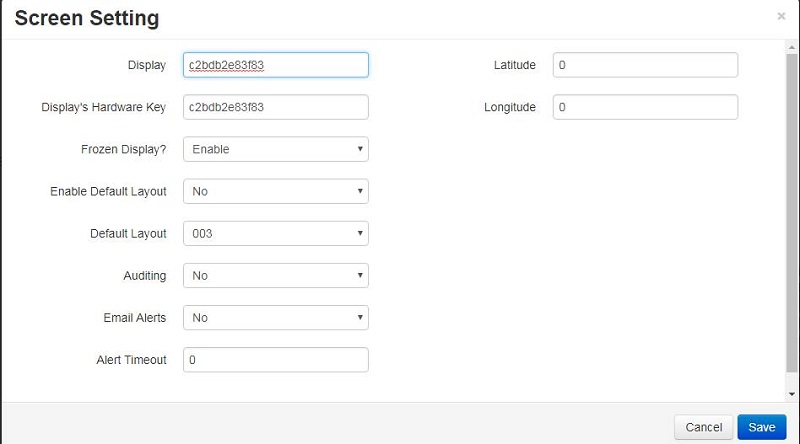Viewport: 800px width, 444px height.
Task: Select the Latitude input box
Action: click(645, 65)
